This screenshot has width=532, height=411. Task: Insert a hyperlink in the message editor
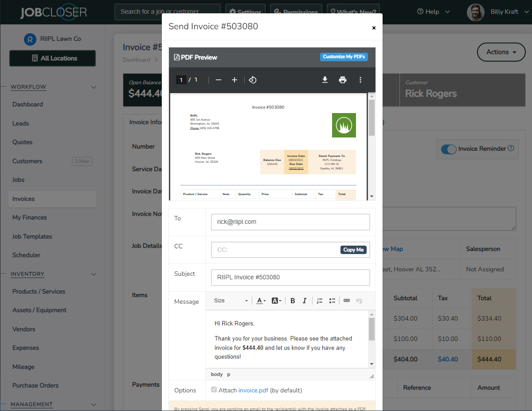pyautogui.click(x=348, y=301)
